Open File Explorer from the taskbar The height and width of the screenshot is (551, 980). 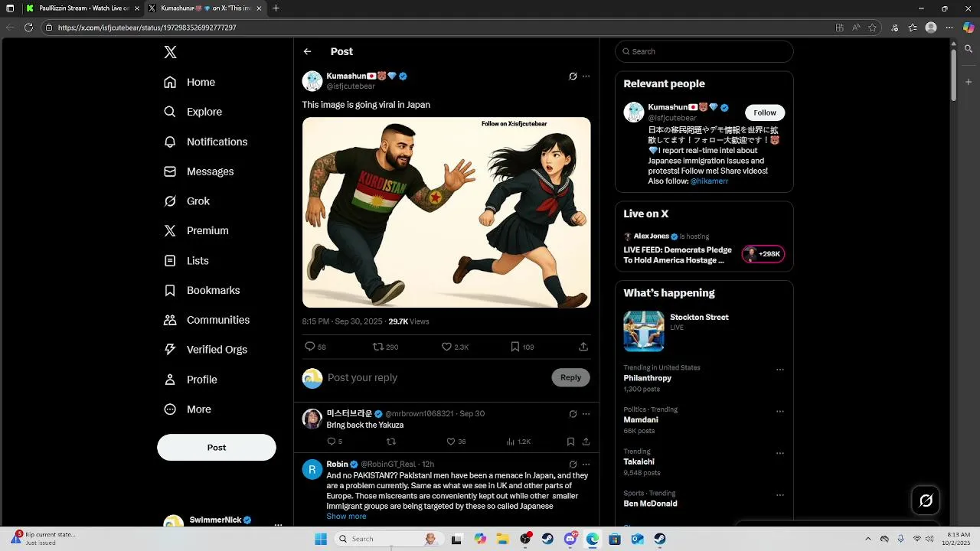503,539
